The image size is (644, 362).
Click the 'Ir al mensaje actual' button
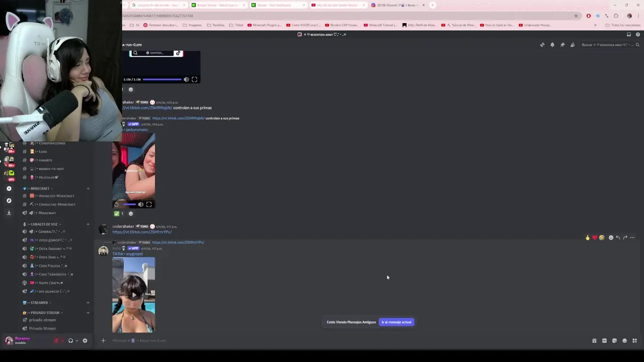tap(396, 322)
